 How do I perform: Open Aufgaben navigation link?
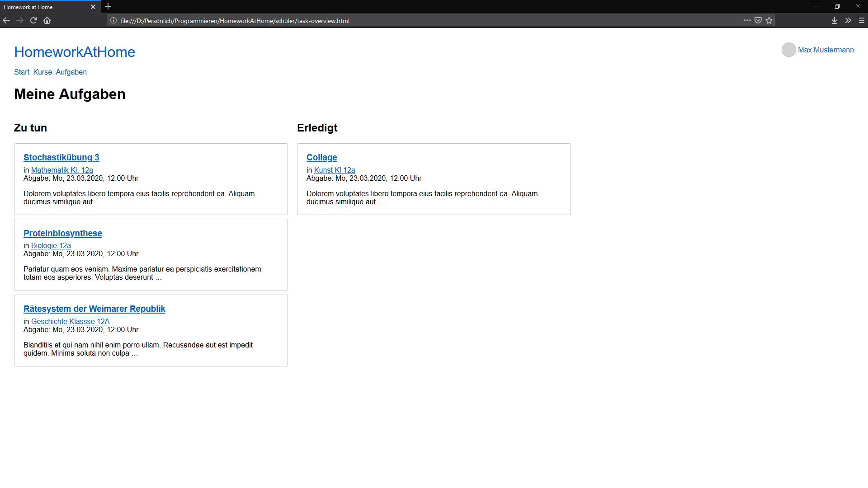[x=71, y=72]
